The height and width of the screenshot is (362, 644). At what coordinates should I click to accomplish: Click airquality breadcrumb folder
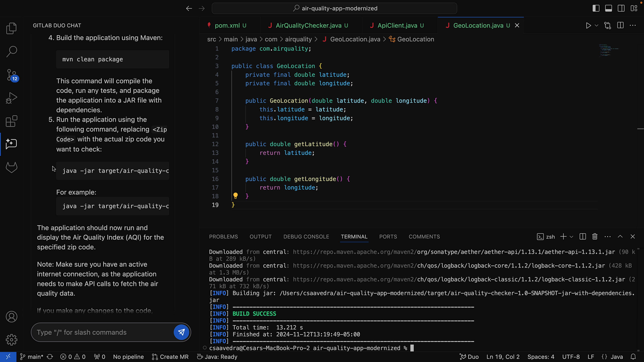[x=298, y=39]
